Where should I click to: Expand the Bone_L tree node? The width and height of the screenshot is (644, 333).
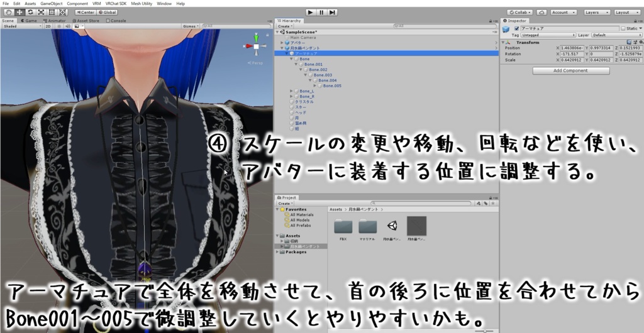tap(291, 91)
